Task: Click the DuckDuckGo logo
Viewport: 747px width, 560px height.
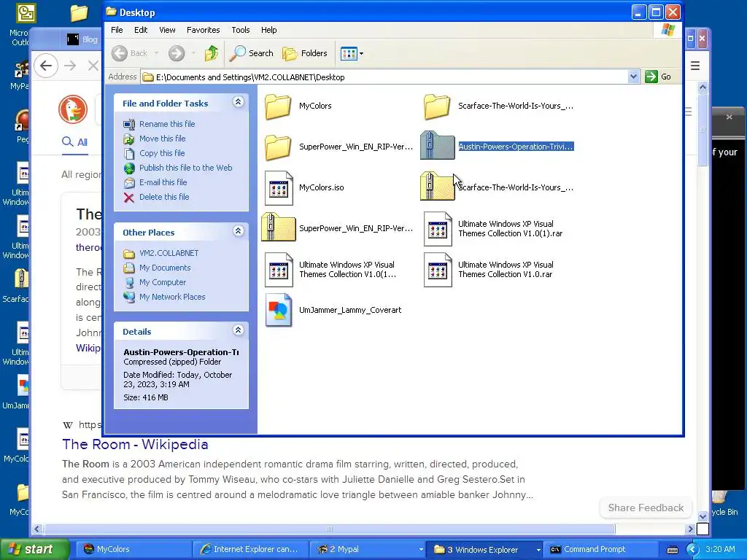Action: point(73,109)
